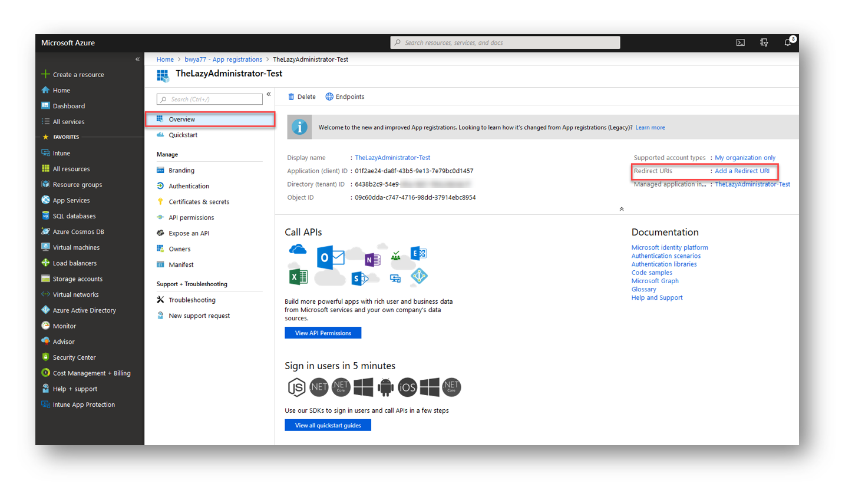Screen dimensions: 842x504
Task: Click the iOS SDK icon
Action: click(407, 387)
